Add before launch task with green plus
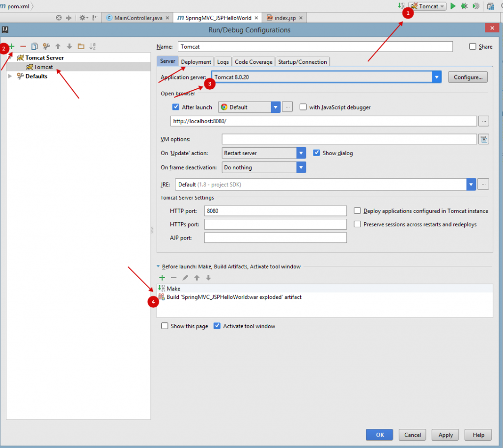This screenshot has height=448, width=503. pyautogui.click(x=162, y=278)
